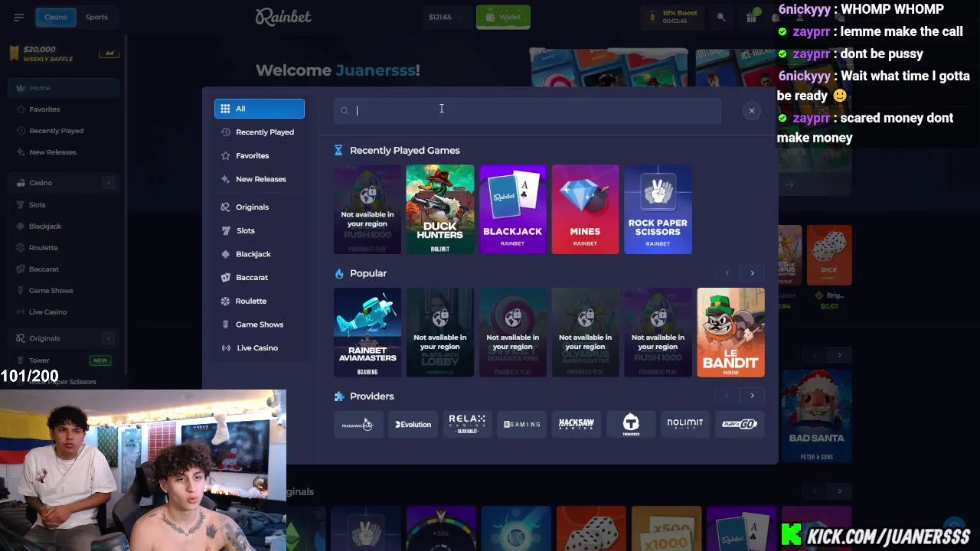Go to Home in left sidebar
980x551 pixels.
click(x=64, y=88)
